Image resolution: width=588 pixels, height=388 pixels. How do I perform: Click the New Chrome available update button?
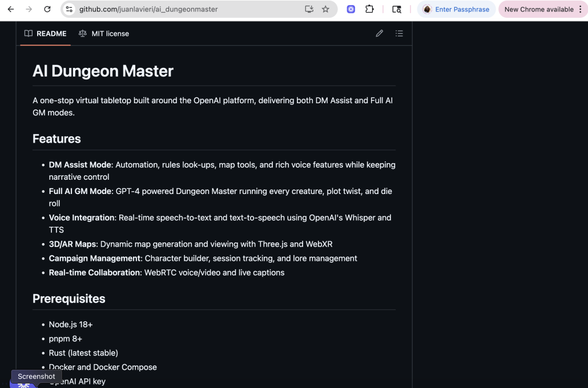tap(538, 9)
